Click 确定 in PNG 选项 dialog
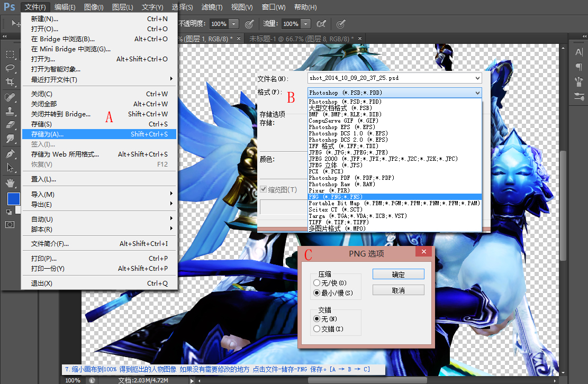588x384 pixels. click(398, 274)
